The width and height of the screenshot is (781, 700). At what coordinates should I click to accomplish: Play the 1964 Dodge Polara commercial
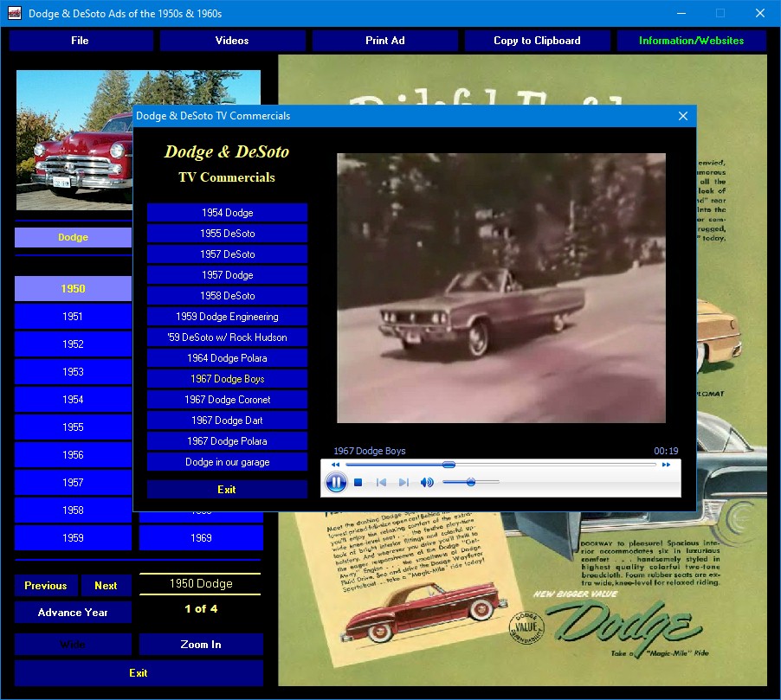tap(227, 358)
